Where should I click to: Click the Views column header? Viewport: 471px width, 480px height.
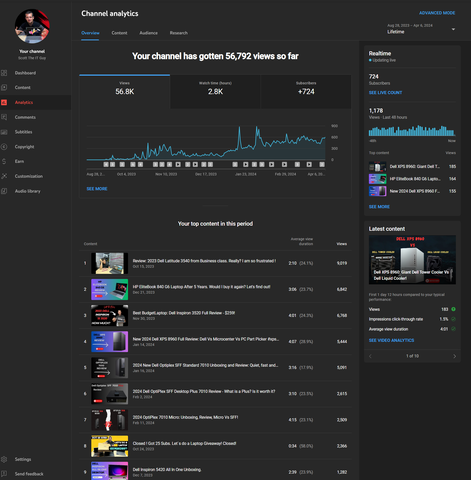[342, 244]
